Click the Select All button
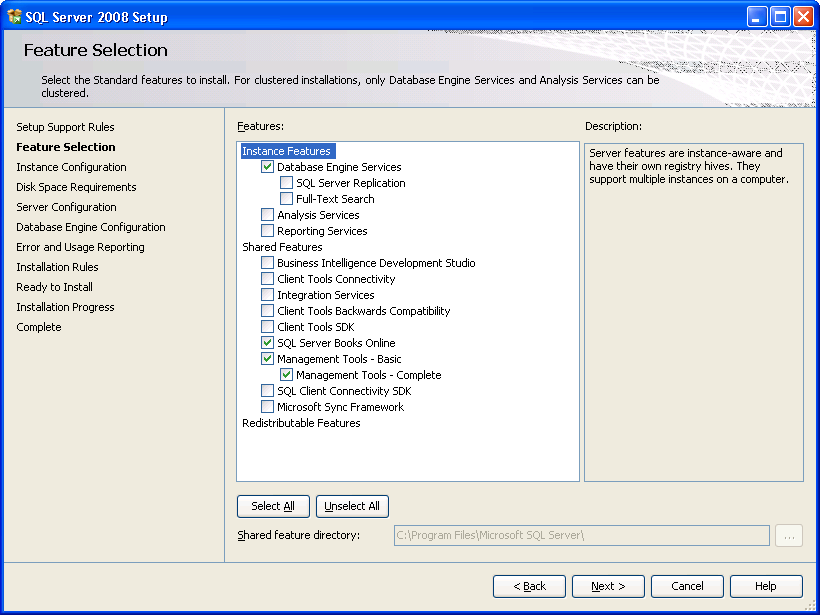The width and height of the screenshot is (820, 615). click(273, 506)
